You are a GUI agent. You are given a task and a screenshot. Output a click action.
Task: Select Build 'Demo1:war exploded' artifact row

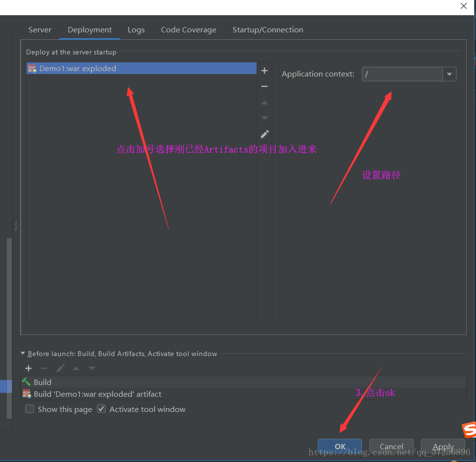243,394
